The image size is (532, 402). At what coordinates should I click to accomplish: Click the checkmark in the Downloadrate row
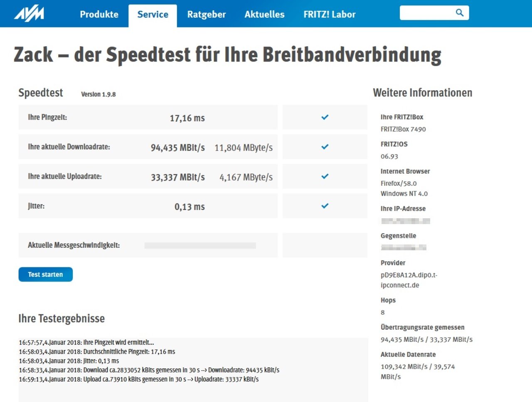[x=325, y=147]
